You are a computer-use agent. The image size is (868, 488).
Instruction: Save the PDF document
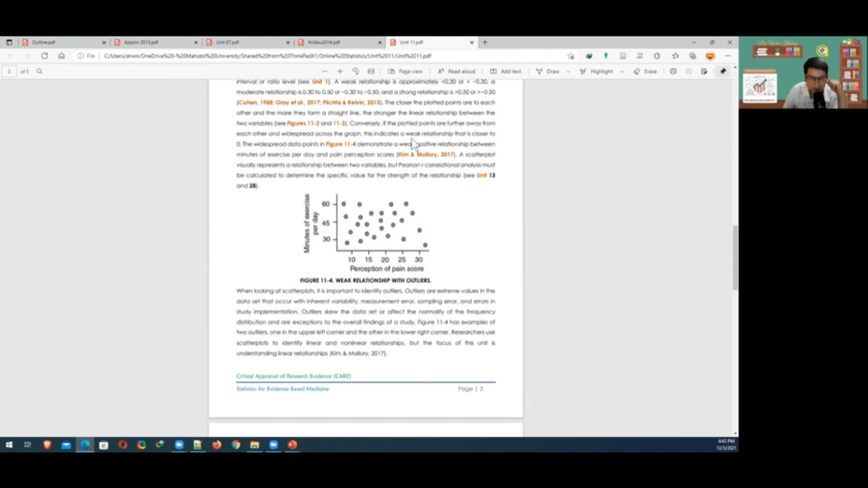[688, 71]
